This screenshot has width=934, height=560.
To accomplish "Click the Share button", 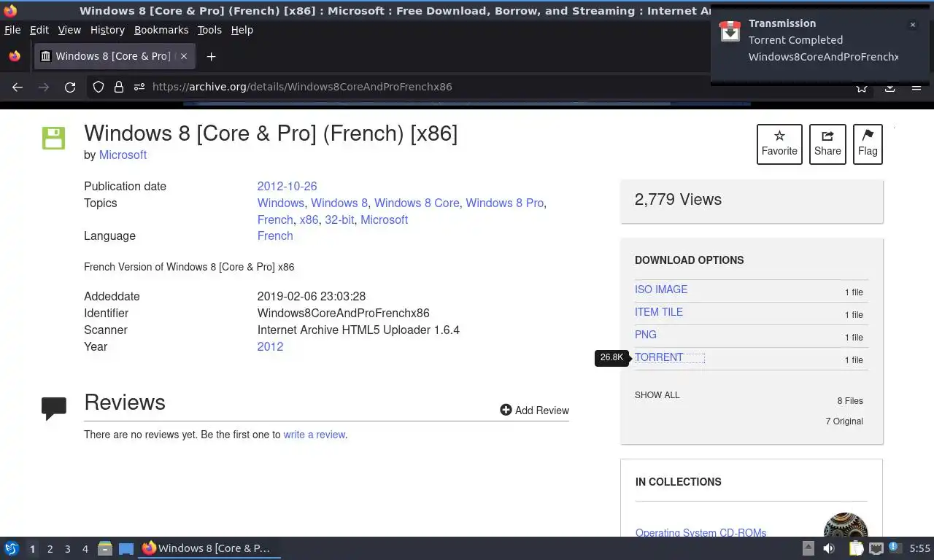I will (x=827, y=144).
